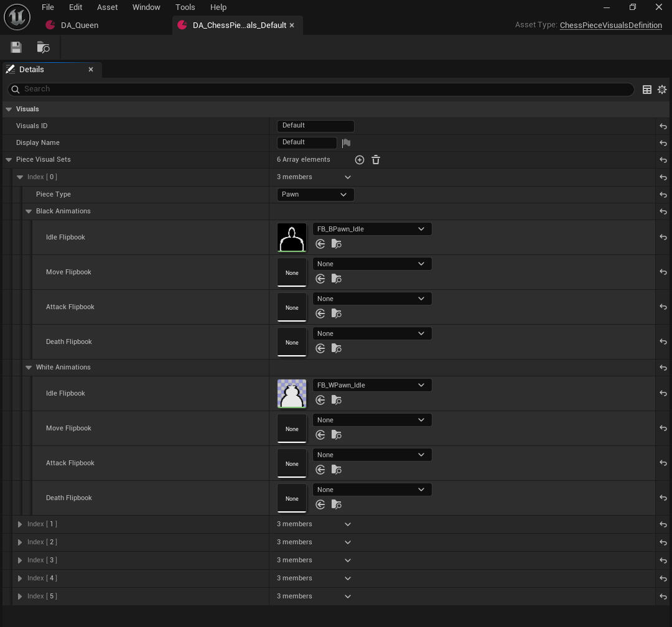Image resolution: width=672 pixels, height=627 pixels.
Task: Open the Asset menu
Action: click(107, 7)
